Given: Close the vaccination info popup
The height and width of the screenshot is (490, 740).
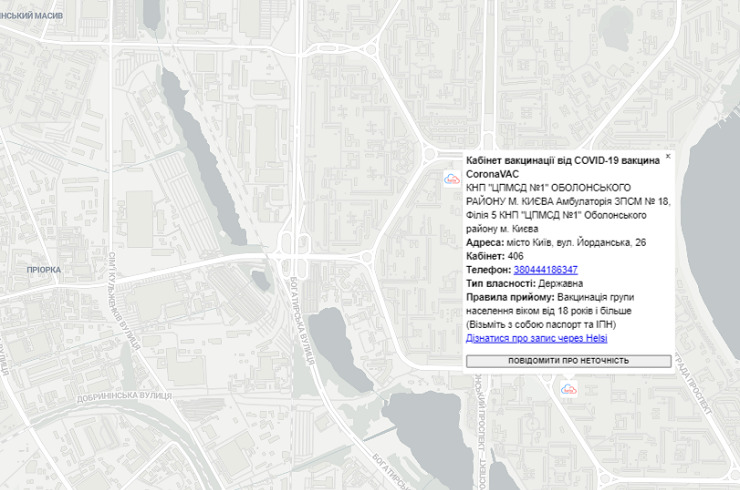Looking at the screenshot, I should coord(668,156).
